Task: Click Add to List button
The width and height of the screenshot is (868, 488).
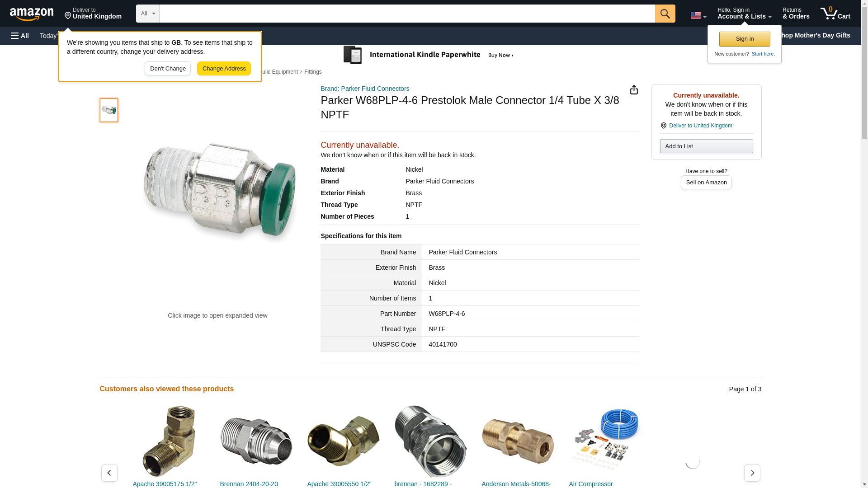Action: tap(706, 146)
